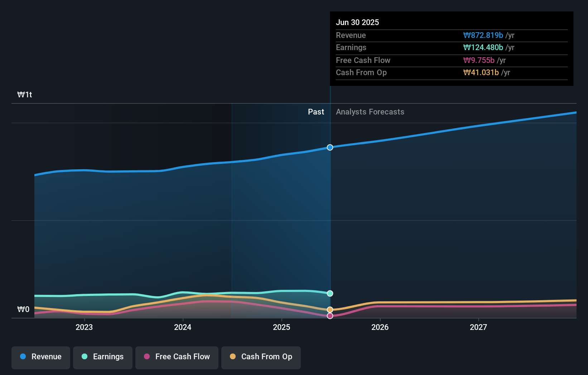Click the 2024 axis label
The height and width of the screenshot is (375, 588).
(183, 327)
